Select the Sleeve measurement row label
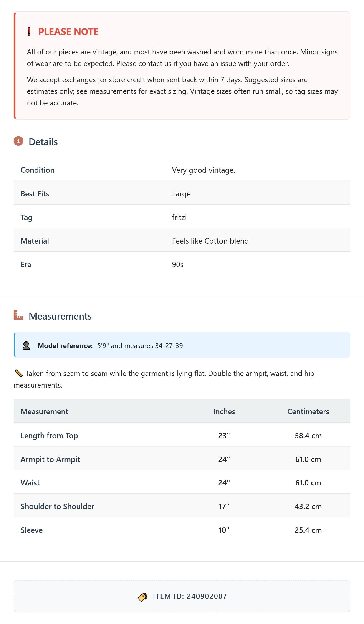364x624 pixels. [31, 530]
